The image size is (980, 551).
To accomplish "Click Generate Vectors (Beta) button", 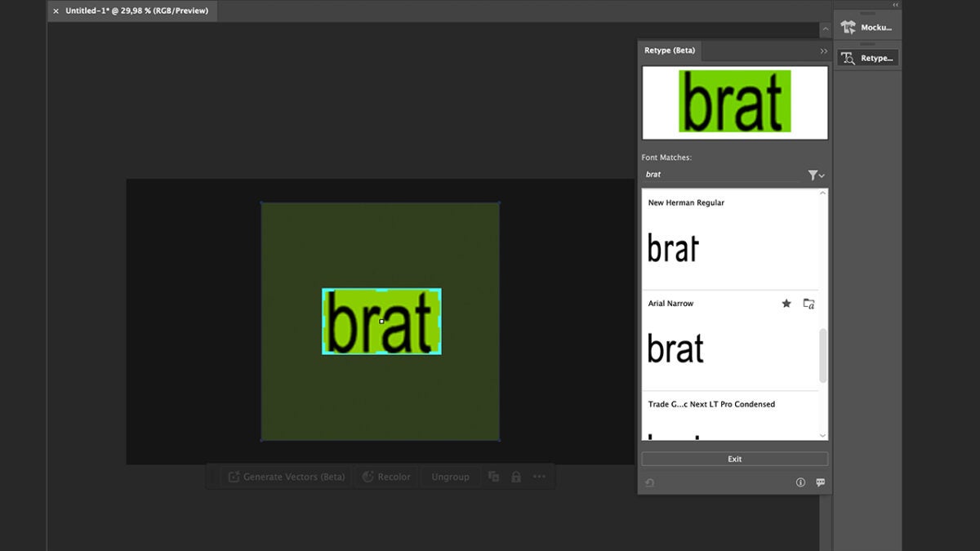I will (x=286, y=477).
